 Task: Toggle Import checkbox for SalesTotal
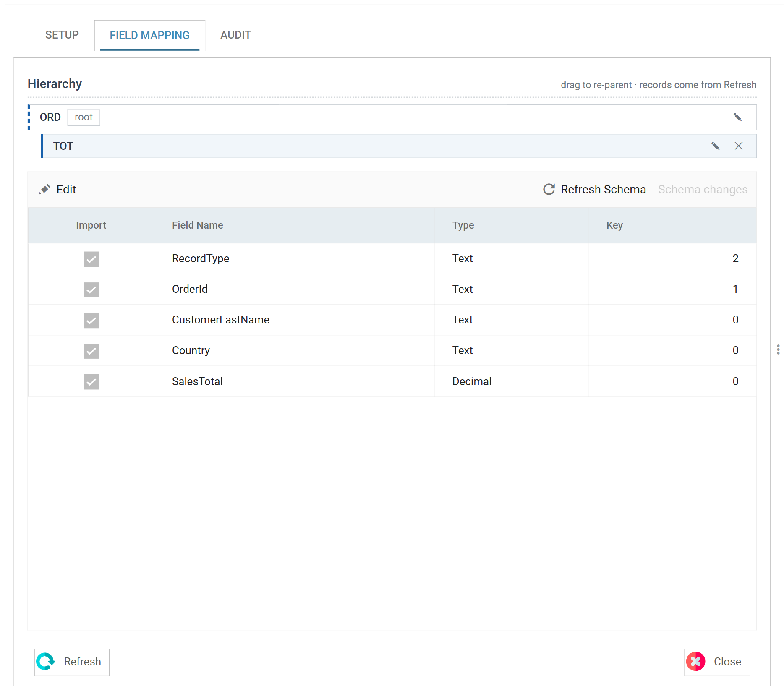[x=91, y=381]
